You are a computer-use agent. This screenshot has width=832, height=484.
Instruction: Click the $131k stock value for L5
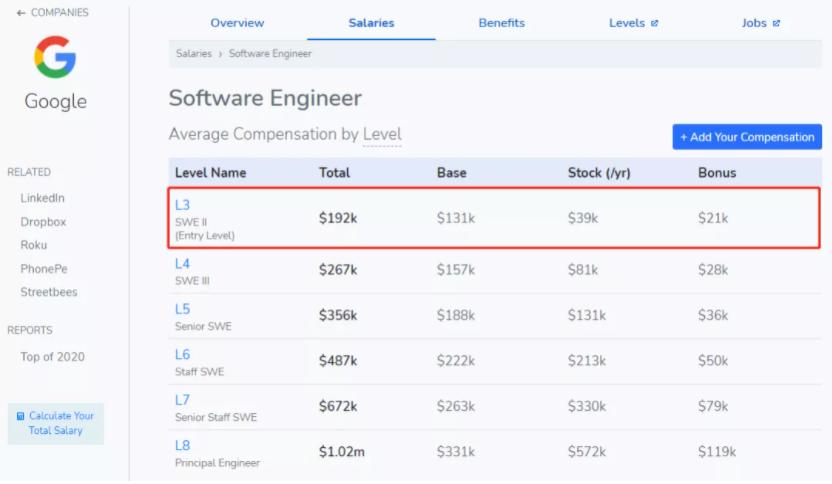(x=587, y=316)
